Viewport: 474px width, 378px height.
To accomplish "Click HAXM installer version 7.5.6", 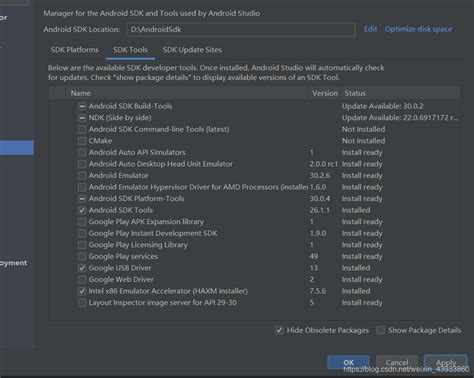I will click(x=318, y=291).
